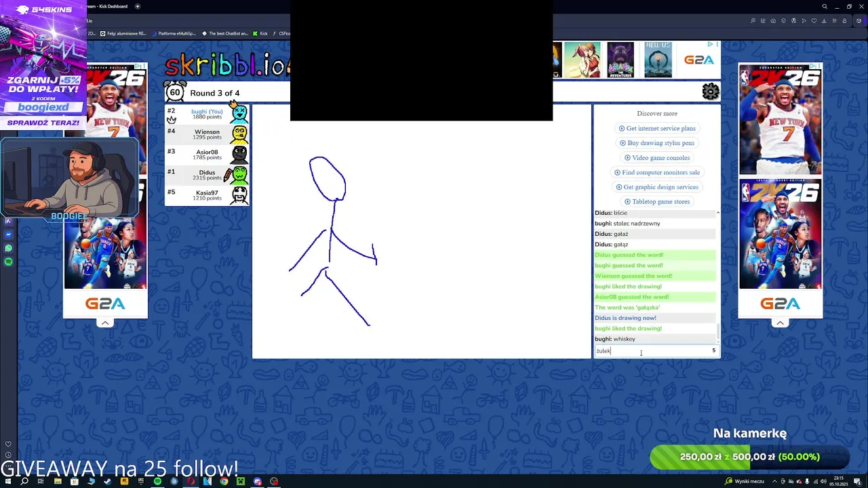Click the 'Wyniki meczu' taskbar widget
This screenshot has height=488, width=868.
click(x=745, y=481)
